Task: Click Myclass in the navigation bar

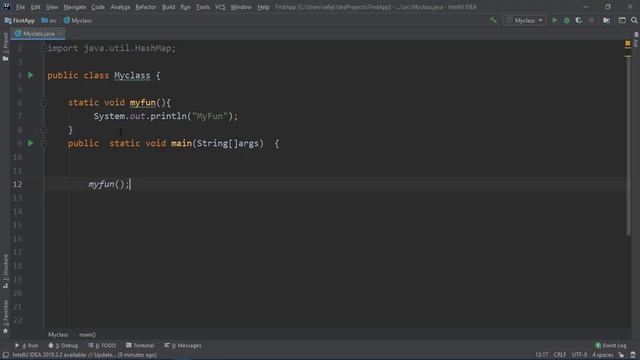Action: pyautogui.click(x=78, y=20)
